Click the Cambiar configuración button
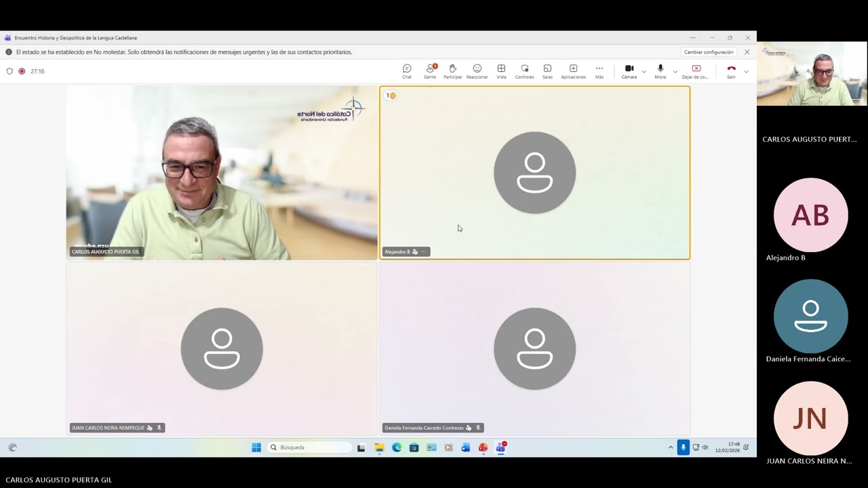The image size is (868, 488). click(x=709, y=52)
